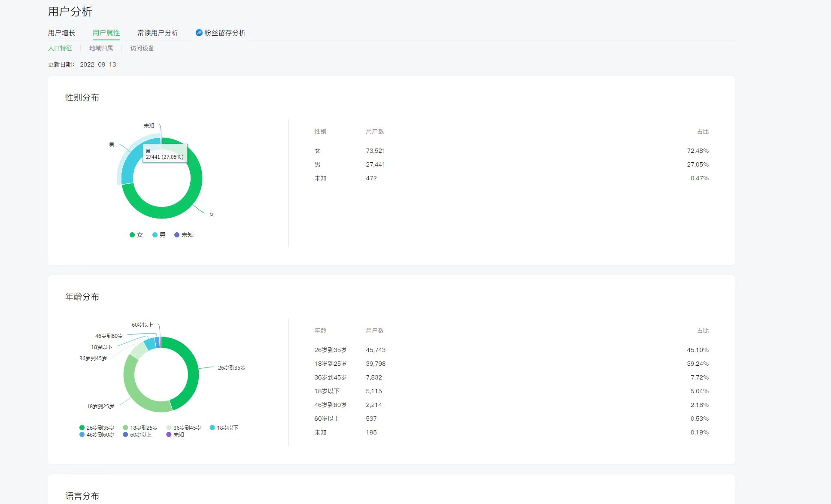Click the purple 未知 dot in age legend

[169, 434]
